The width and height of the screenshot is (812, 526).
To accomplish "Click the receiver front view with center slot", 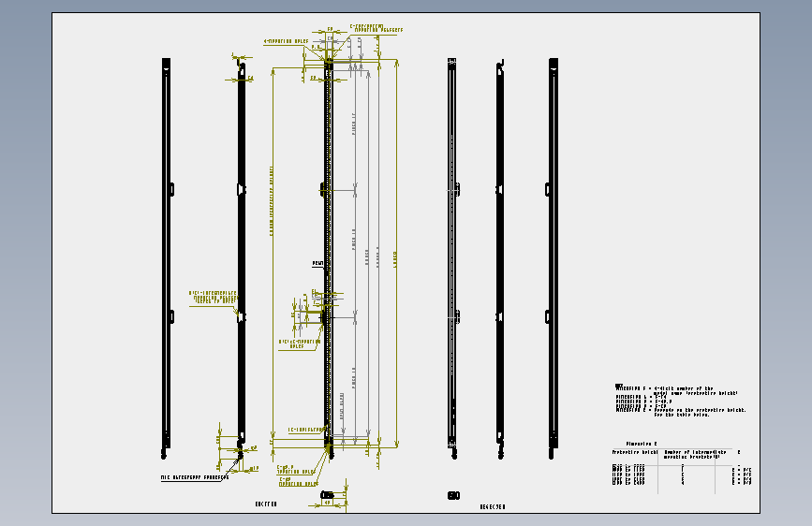I will 452,258.
